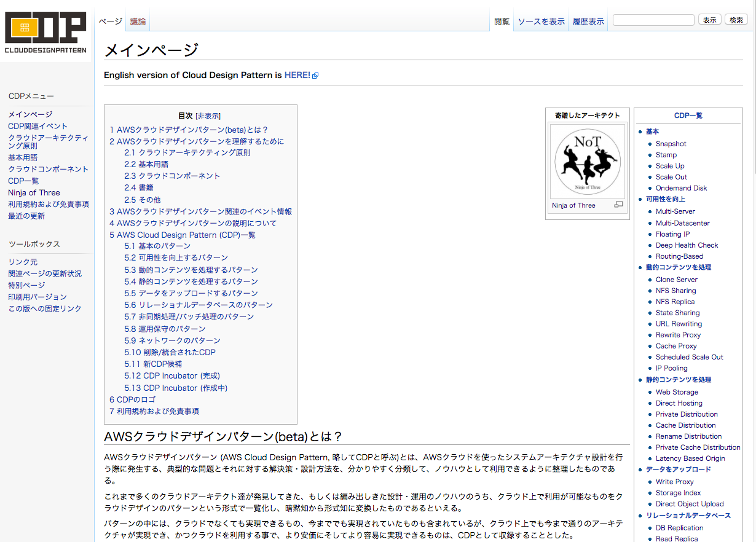The image size is (756, 542).
Task: Open the URL Rewriting pattern link
Action: click(679, 324)
